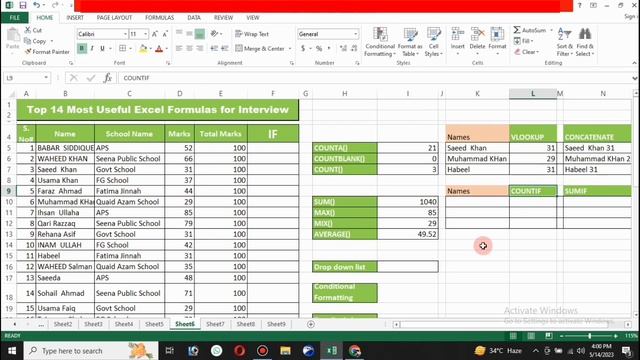Open the Sheet7 worksheet tab
Viewport: 640px width, 360px height.
[215, 324]
